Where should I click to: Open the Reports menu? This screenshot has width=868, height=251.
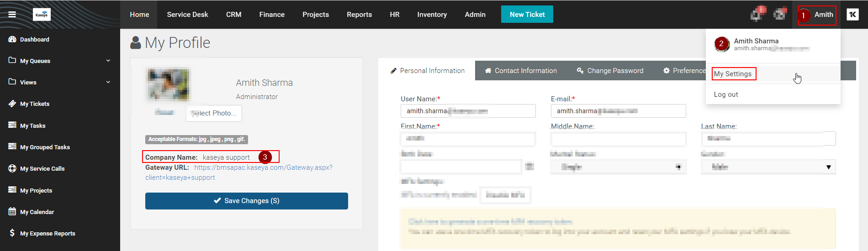coord(359,15)
